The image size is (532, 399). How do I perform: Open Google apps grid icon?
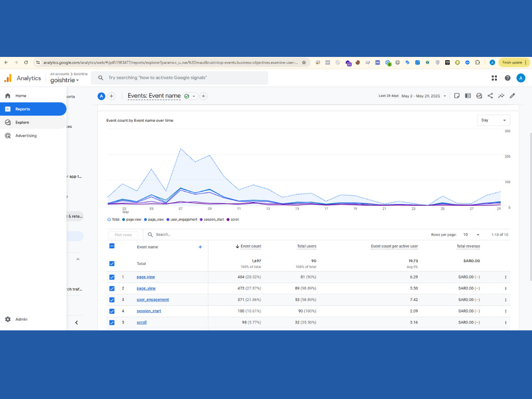click(x=494, y=78)
